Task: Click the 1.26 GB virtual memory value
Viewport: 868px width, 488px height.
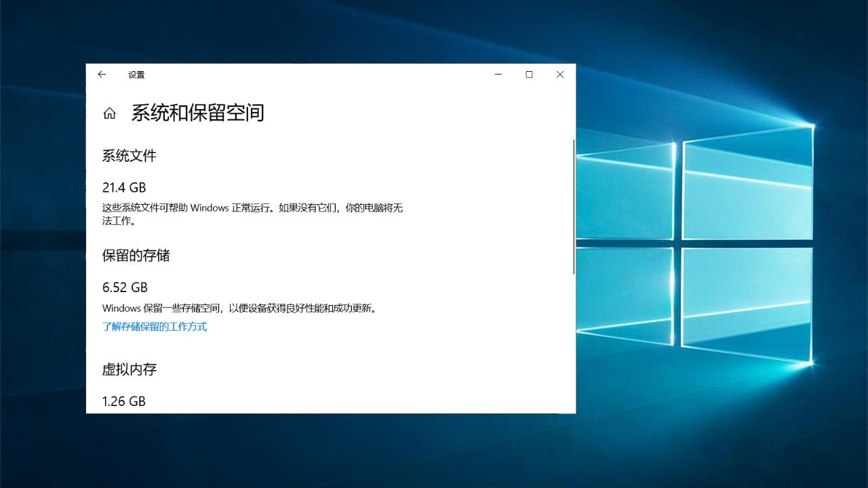Action: (123, 401)
